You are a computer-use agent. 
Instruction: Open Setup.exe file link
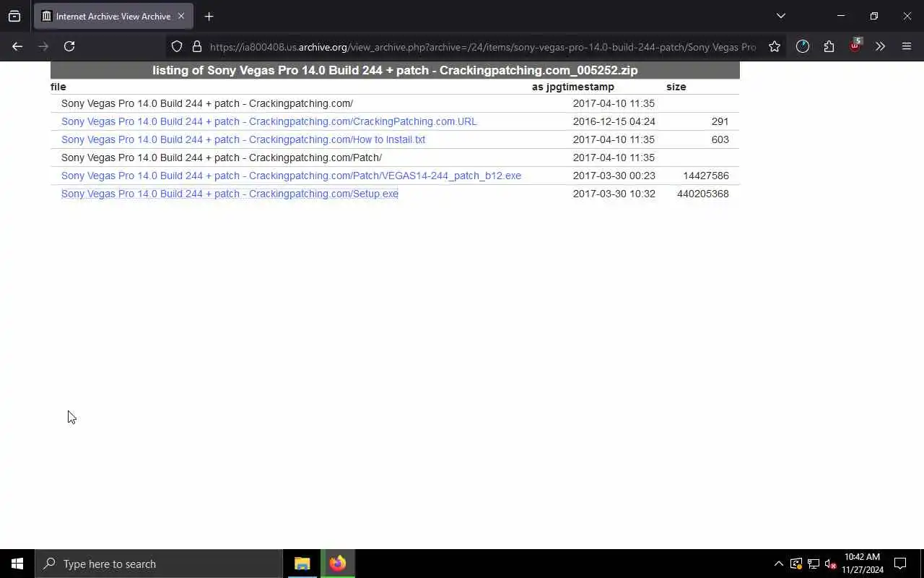click(230, 194)
